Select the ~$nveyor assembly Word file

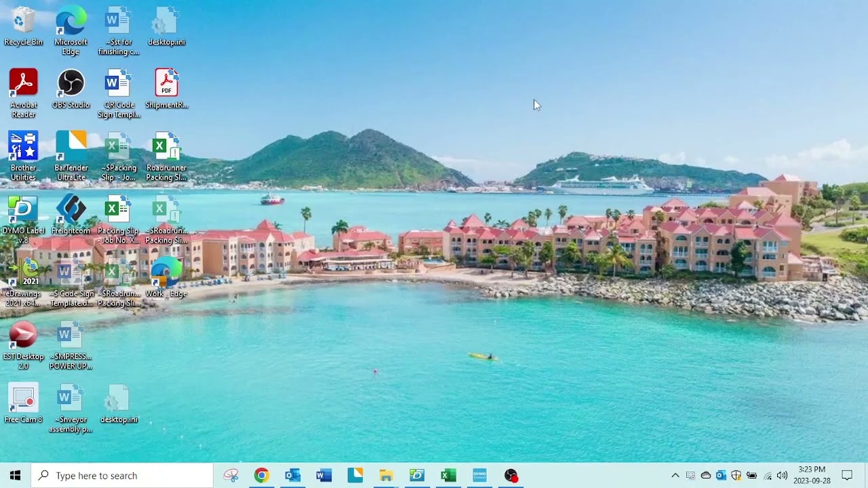[71, 409]
